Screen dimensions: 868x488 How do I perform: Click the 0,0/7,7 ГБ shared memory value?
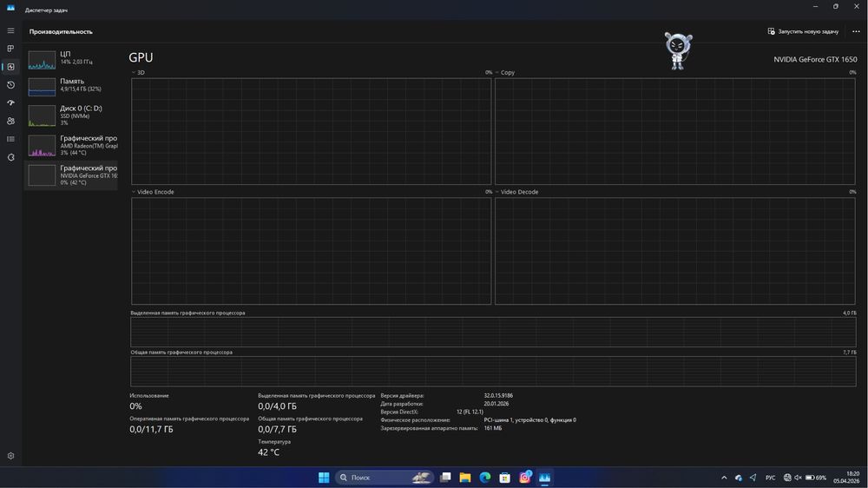point(277,429)
